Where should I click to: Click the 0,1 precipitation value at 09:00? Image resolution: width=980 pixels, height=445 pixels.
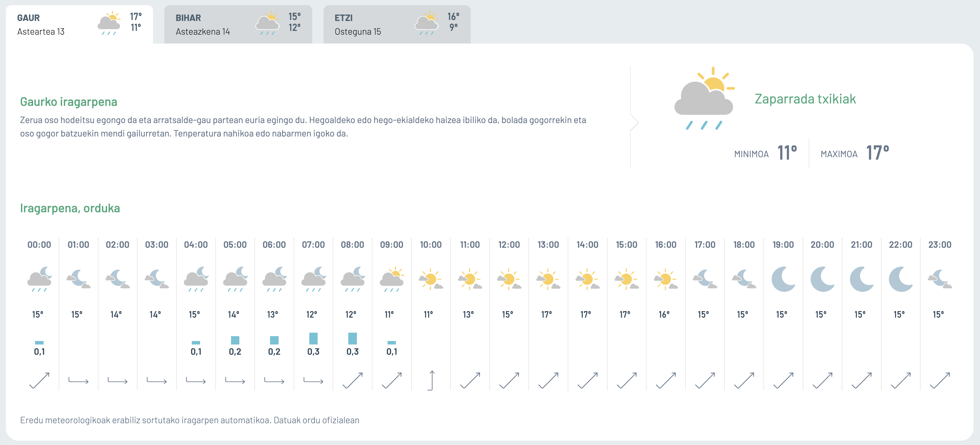tap(392, 352)
